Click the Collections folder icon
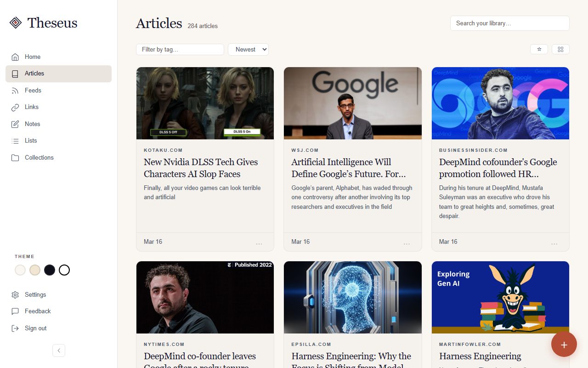Screen dimensions: 588x368 (15, 158)
